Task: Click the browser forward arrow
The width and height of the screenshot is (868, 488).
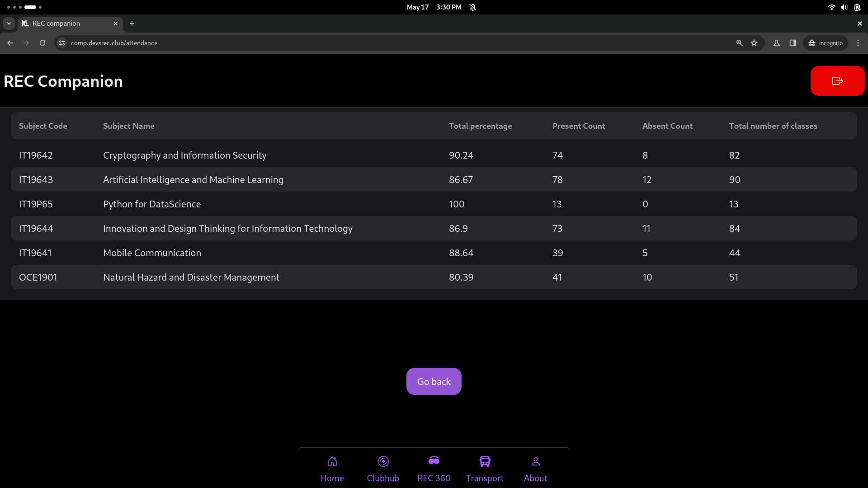Action: point(26,43)
